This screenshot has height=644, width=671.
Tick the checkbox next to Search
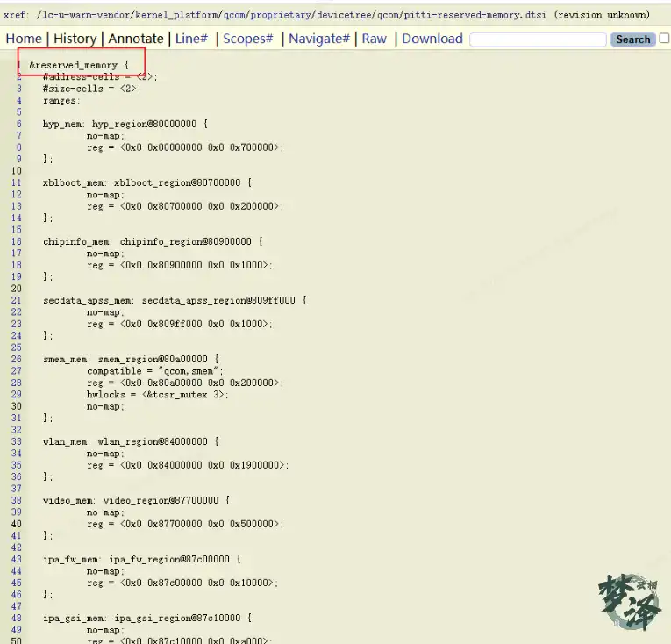pyautogui.click(x=665, y=38)
